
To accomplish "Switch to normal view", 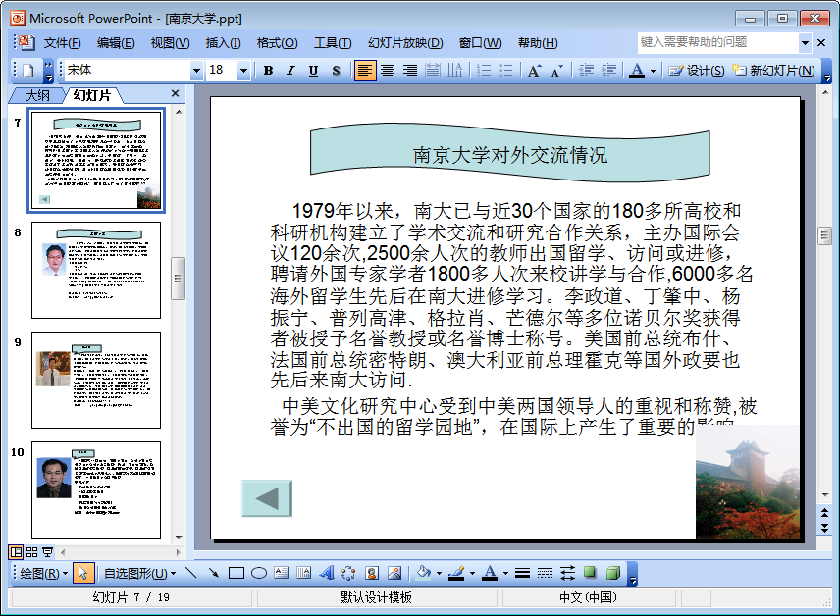I will pos(16,552).
